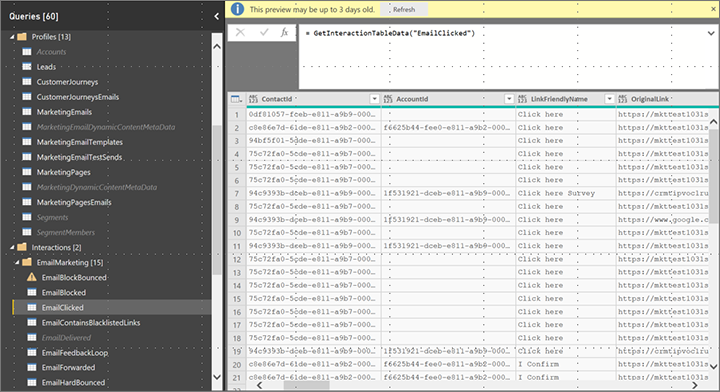Open the AccountId column filter dropdown
Image resolution: width=720 pixels, height=392 pixels.
[x=509, y=99]
